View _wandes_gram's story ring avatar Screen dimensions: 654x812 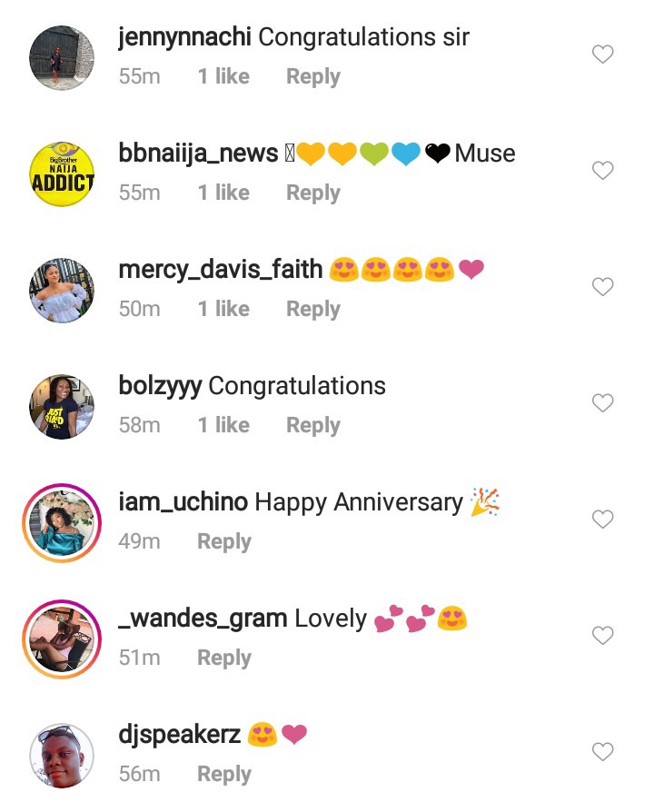[x=62, y=639]
